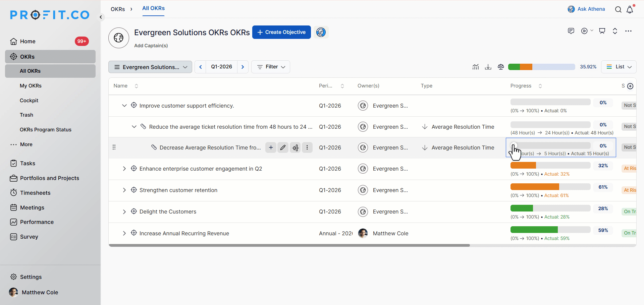Click the Add Captain(s) link
The width and height of the screenshot is (644, 305).
coord(151,46)
